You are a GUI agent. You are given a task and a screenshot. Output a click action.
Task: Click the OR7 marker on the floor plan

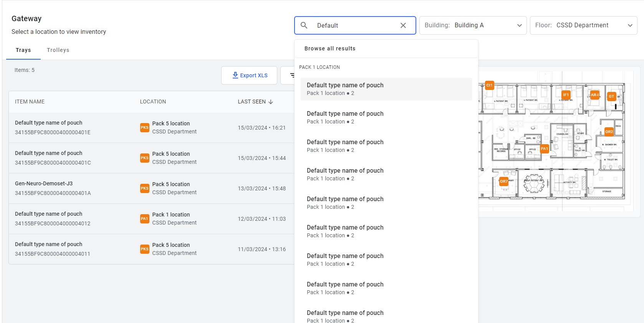[503, 181]
